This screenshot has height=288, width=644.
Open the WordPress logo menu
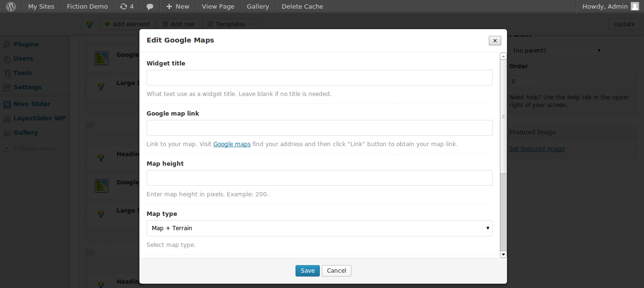(x=11, y=7)
